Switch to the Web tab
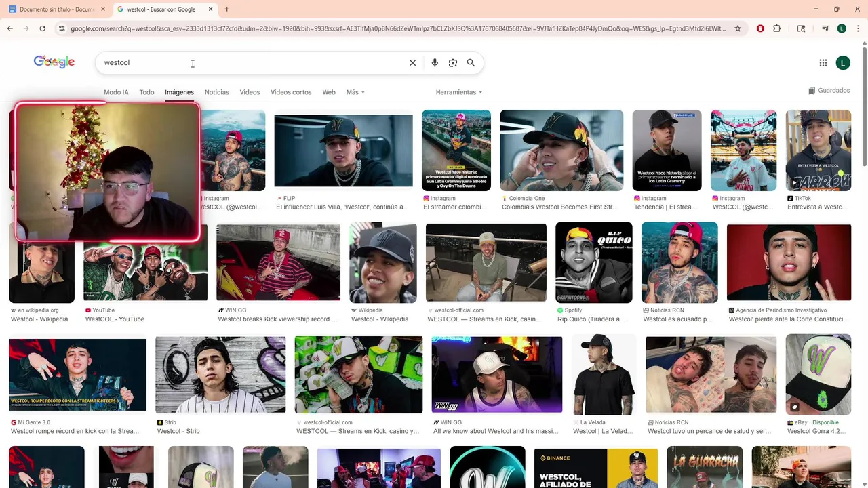Screen dimensions: 868x488 point(329,92)
